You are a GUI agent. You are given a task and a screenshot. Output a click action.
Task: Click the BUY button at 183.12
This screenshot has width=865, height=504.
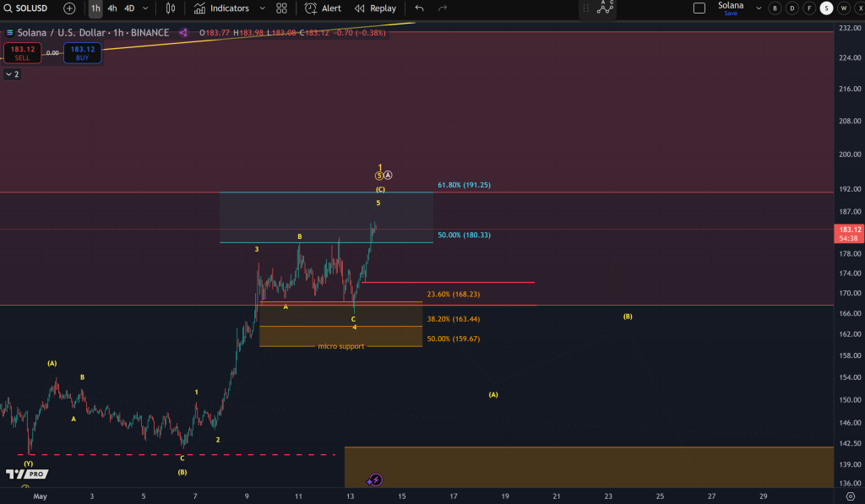82,52
